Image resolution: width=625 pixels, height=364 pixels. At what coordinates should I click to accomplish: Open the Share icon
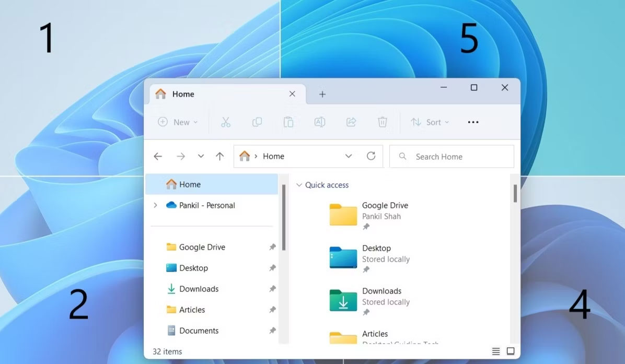[351, 122]
